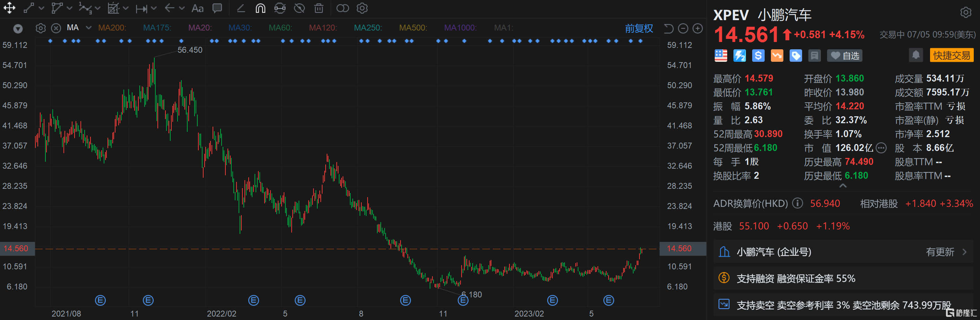Click the MA200 legend label

pyautogui.click(x=112, y=28)
